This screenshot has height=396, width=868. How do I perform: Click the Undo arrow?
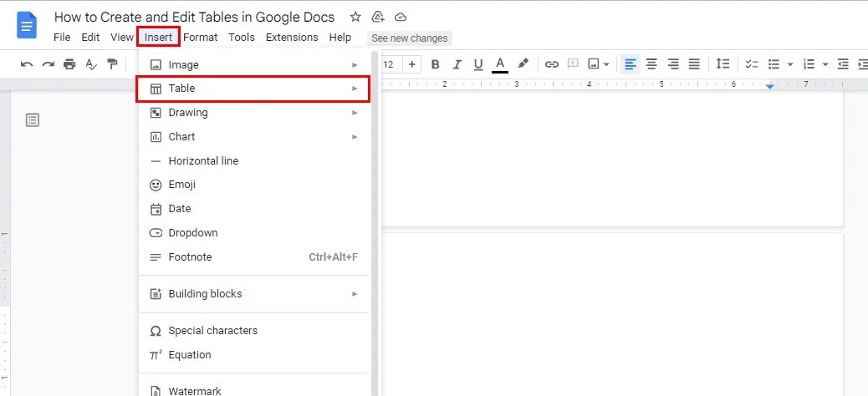click(x=27, y=64)
